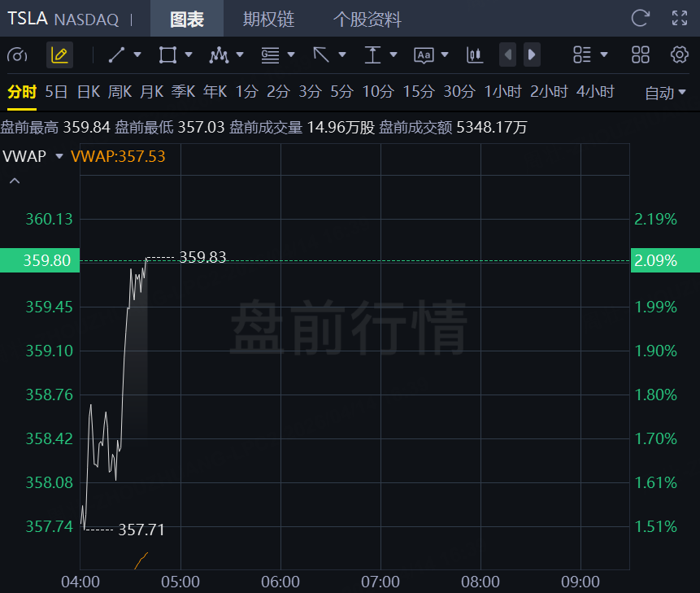700x593 pixels.
Task: Click the gauge indicator icon
Action: click(17, 55)
